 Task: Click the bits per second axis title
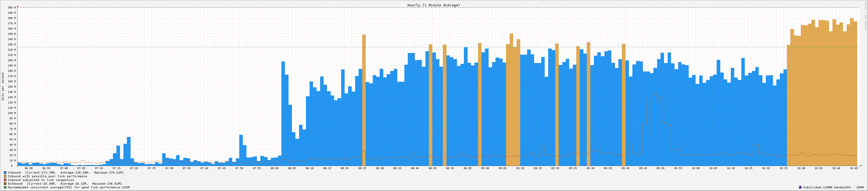[3, 86]
